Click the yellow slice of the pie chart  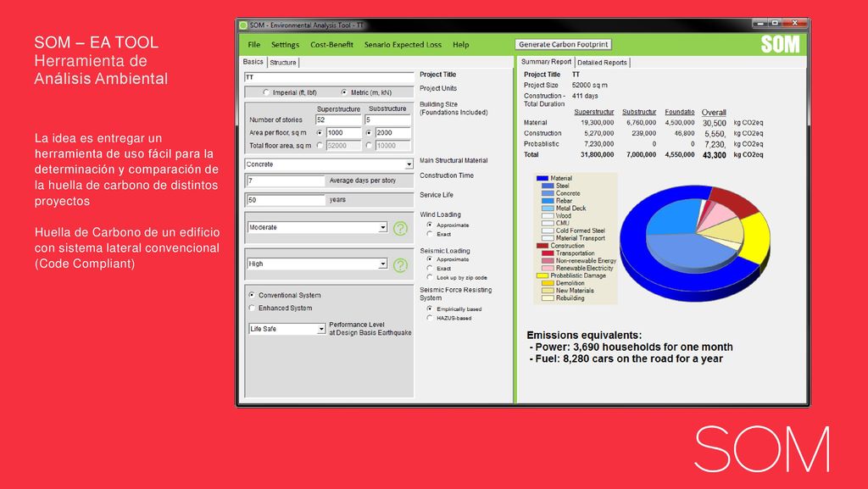pyautogui.click(x=757, y=236)
